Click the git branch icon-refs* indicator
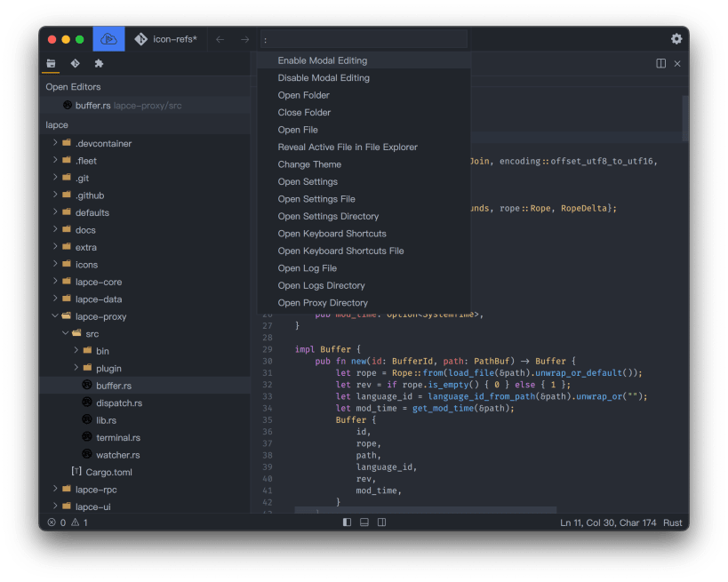This screenshot has width=728, height=582. click(164, 39)
